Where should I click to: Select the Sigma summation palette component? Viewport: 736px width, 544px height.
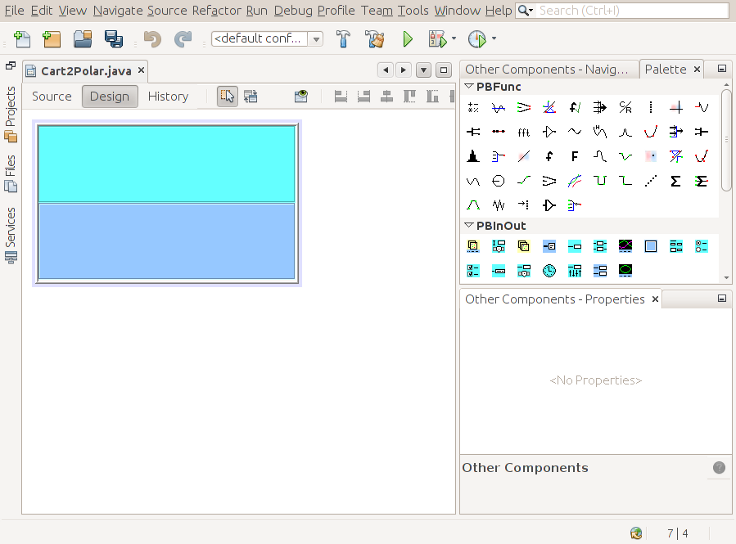(676, 181)
